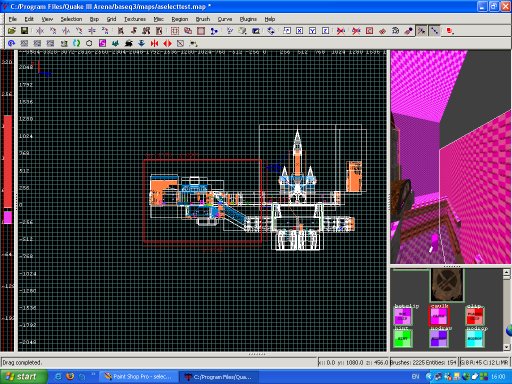
Task: Click the CSG Subtract icon
Action: click(x=175, y=31)
